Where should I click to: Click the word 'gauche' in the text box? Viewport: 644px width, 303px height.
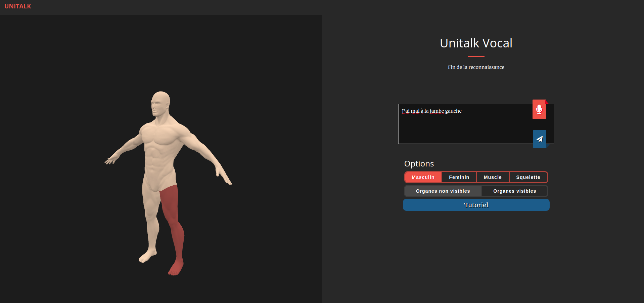pos(453,111)
